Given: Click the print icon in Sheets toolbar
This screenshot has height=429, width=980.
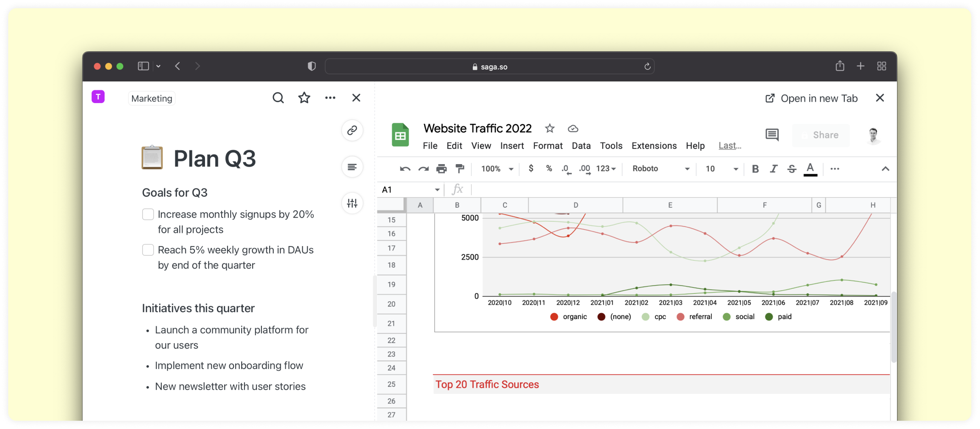Looking at the screenshot, I should (x=441, y=169).
